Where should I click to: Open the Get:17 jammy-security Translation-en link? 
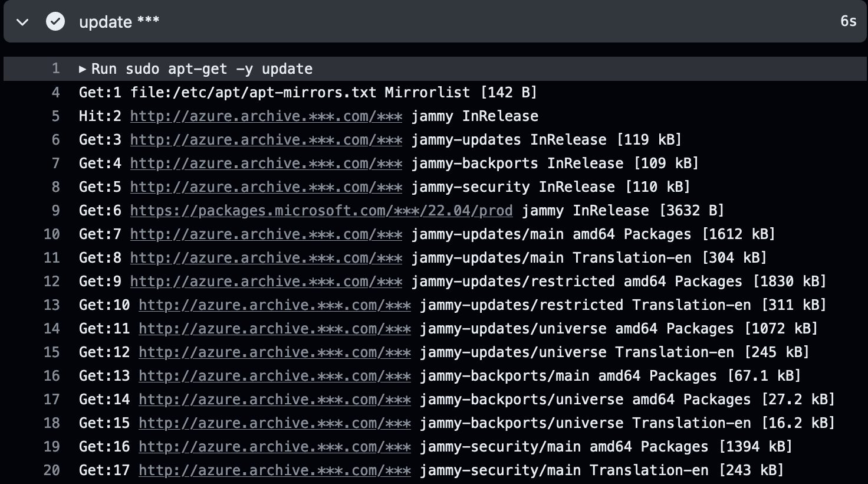275,470
